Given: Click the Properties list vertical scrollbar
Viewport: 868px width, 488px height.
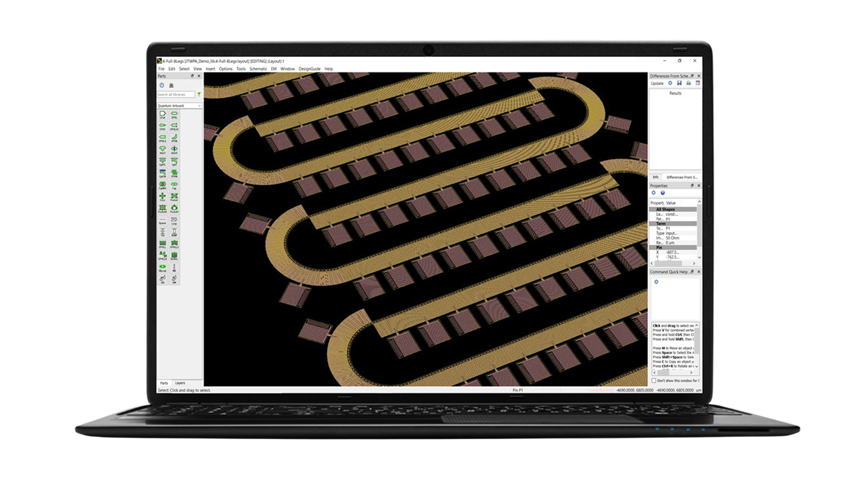Looking at the screenshot, I should 699,230.
